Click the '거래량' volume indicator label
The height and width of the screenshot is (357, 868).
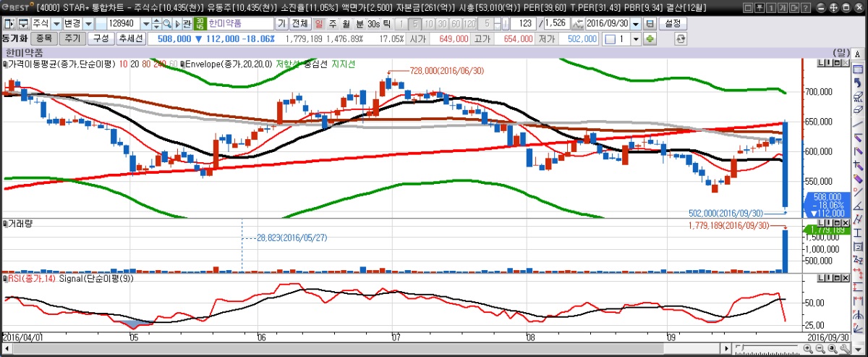pos(21,224)
